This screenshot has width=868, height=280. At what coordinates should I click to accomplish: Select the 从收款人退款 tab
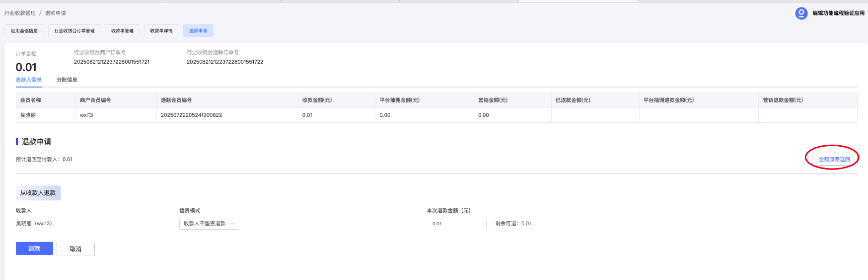coord(38,193)
